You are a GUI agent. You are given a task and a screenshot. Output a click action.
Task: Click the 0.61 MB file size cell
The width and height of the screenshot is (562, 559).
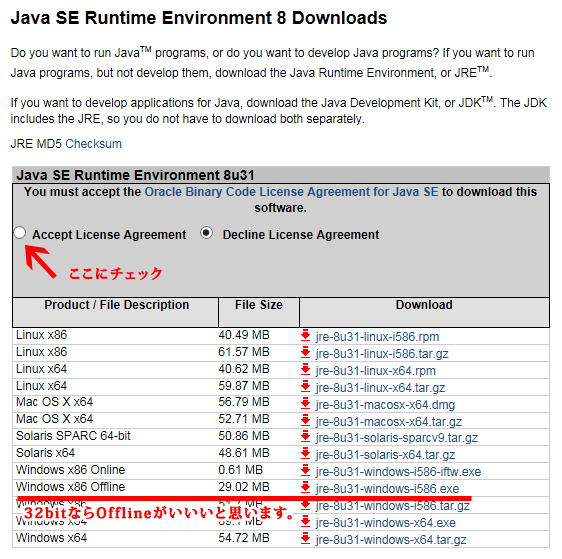point(240,470)
